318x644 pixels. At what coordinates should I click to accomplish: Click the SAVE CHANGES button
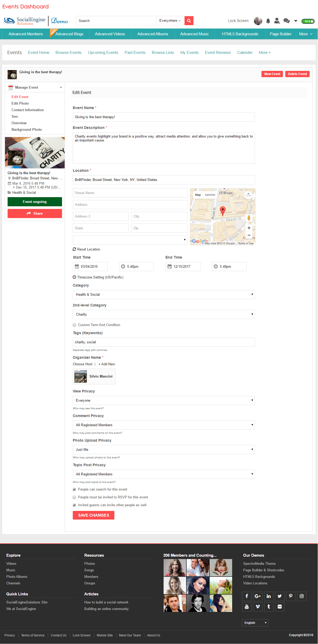[x=93, y=515]
